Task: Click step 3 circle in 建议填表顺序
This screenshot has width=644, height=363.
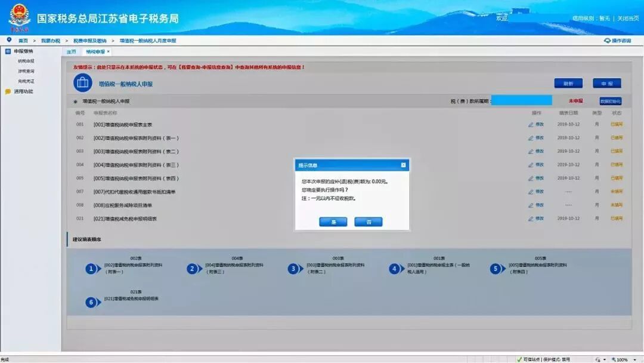Action: point(293,269)
